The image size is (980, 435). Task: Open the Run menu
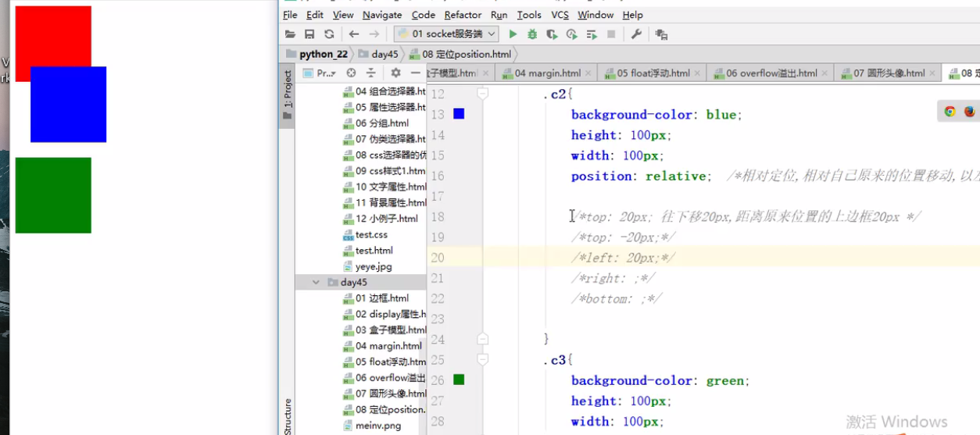tap(499, 15)
